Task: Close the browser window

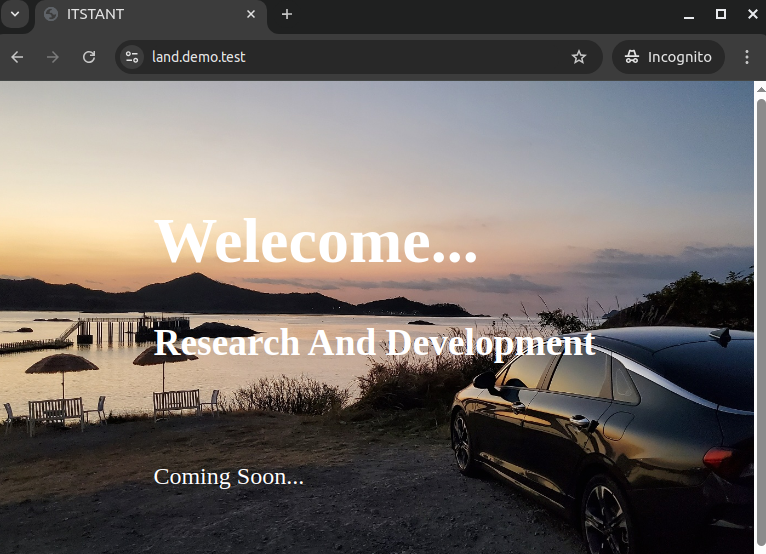Action: click(x=752, y=15)
